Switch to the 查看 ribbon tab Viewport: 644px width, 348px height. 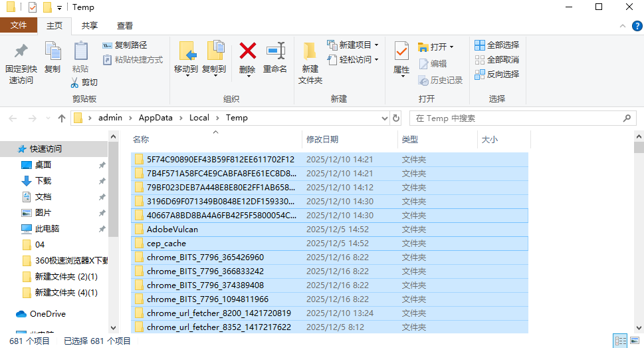(125, 25)
